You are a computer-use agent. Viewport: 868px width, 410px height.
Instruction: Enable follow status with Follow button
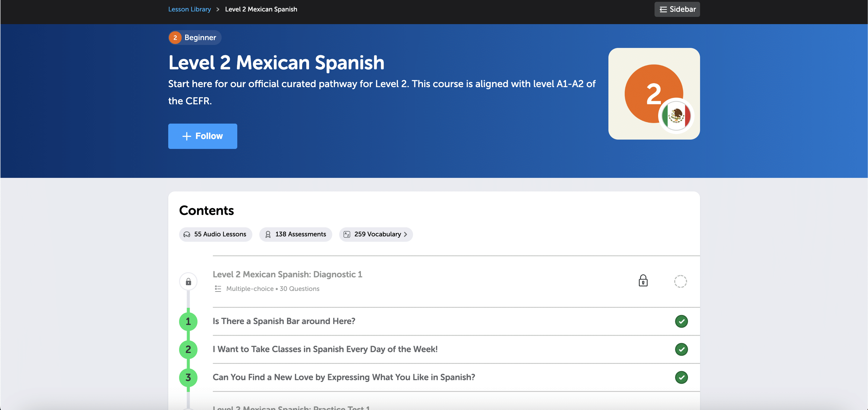click(x=203, y=136)
